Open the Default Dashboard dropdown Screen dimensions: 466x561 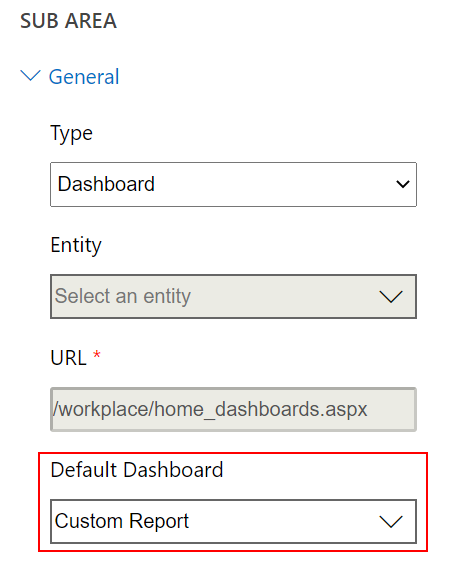pos(233,521)
